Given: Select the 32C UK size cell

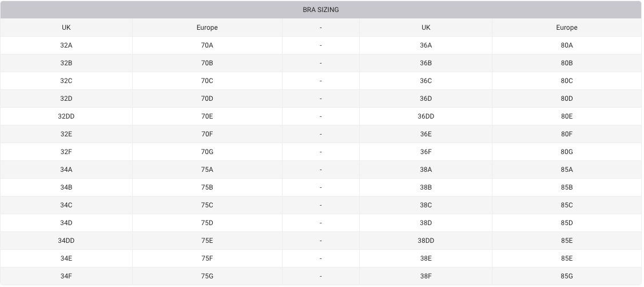Looking at the screenshot, I should pyautogui.click(x=66, y=81).
